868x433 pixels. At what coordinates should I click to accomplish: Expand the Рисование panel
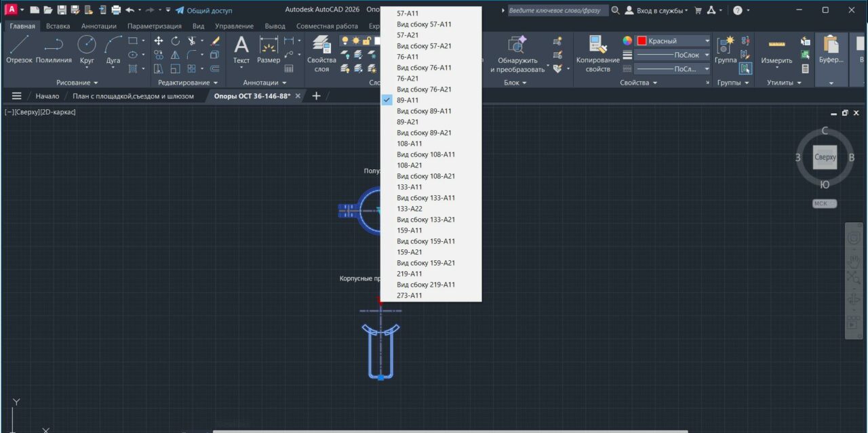(x=77, y=83)
